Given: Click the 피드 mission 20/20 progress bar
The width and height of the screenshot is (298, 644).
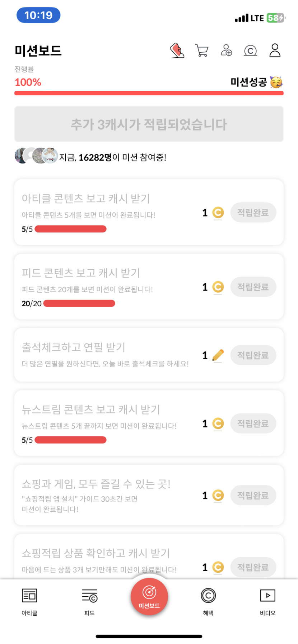Looking at the screenshot, I should point(79,304).
